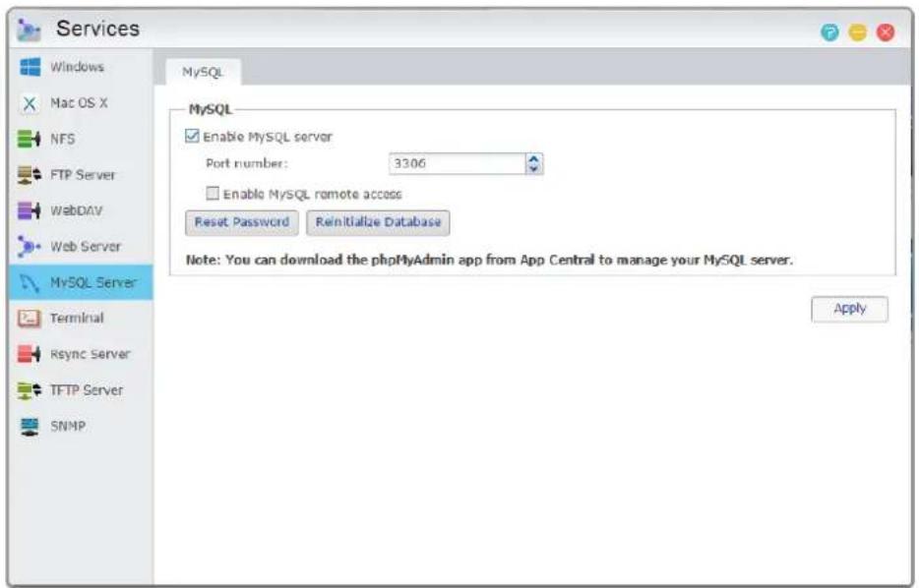Switch to the MySQL tab

click(203, 72)
